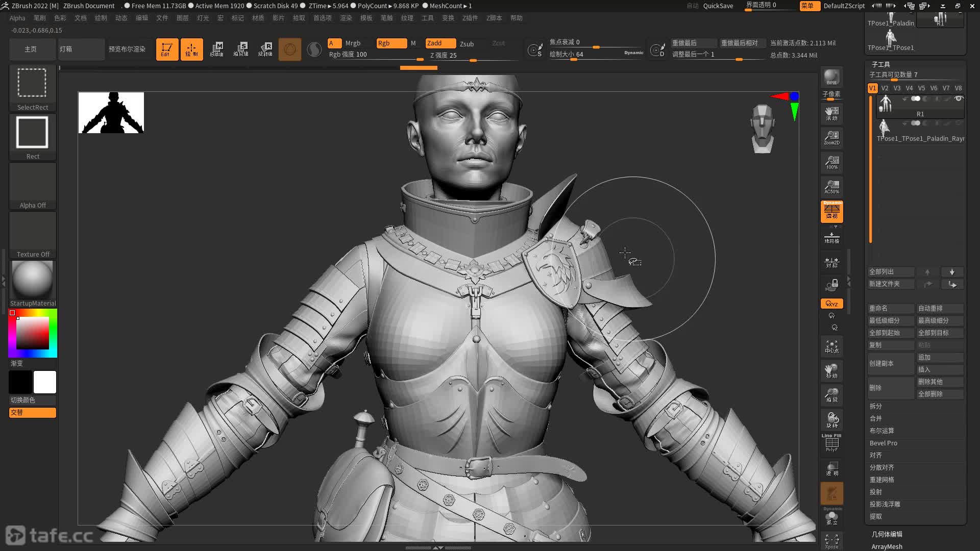This screenshot has width=980, height=551.
Task: Click the 重命名 rename button
Action: pyautogui.click(x=891, y=308)
